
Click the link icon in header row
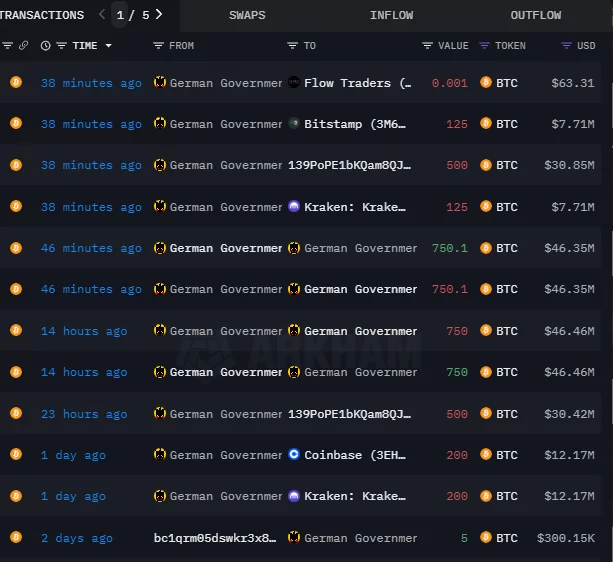click(x=24, y=46)
